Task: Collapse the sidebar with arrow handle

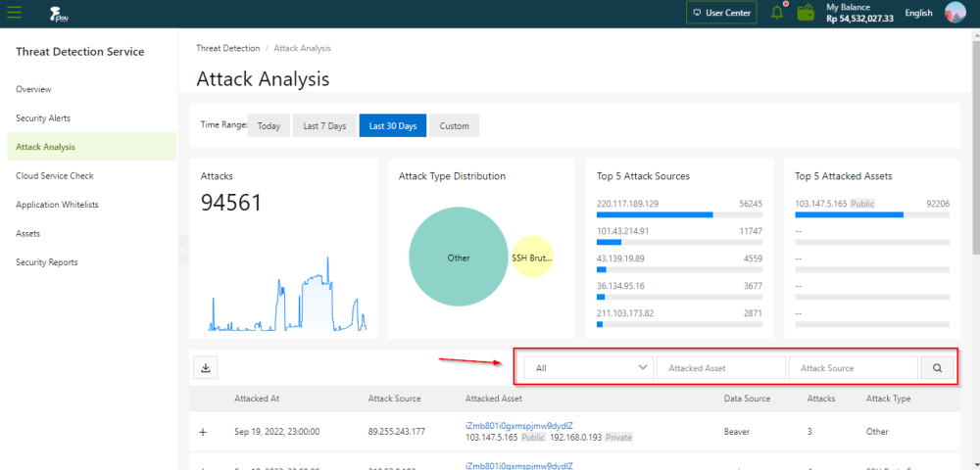Action: (183, 250)
